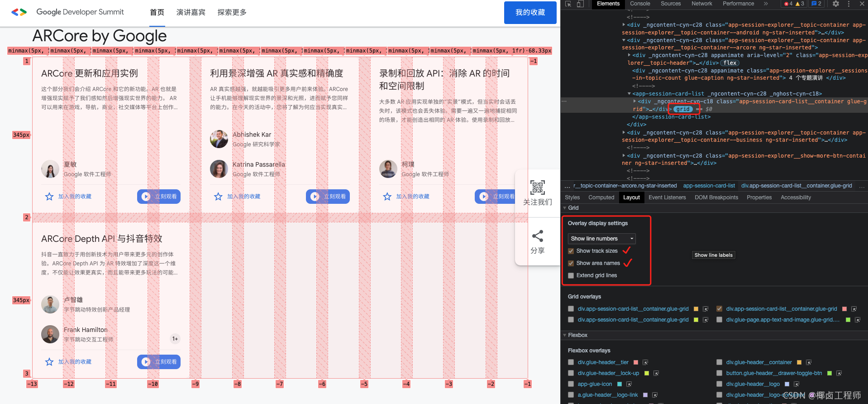
Task: Switch to the Console tab
Action: coord(640,4)
